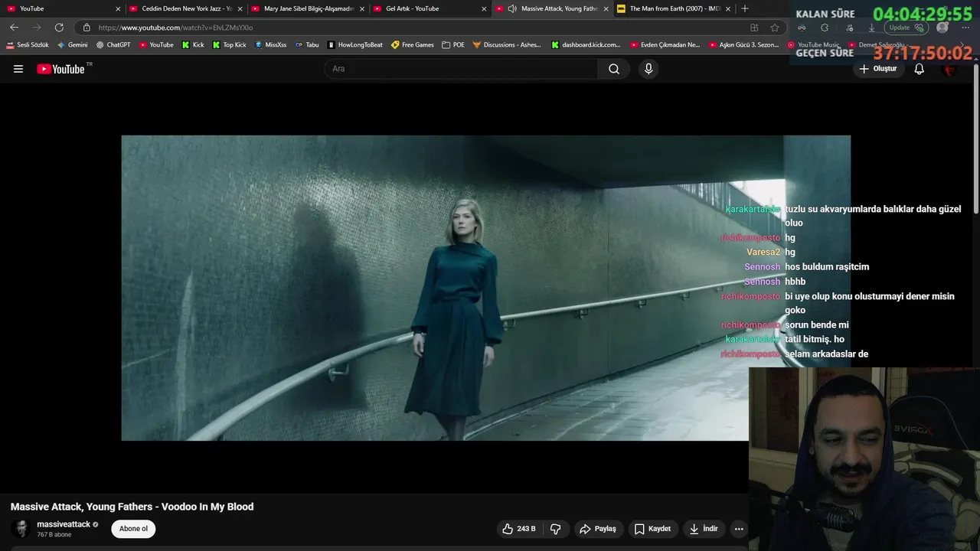Share the video with the Paylaş button
Screen dimensions: 980x551
click(x=598, y=529)
